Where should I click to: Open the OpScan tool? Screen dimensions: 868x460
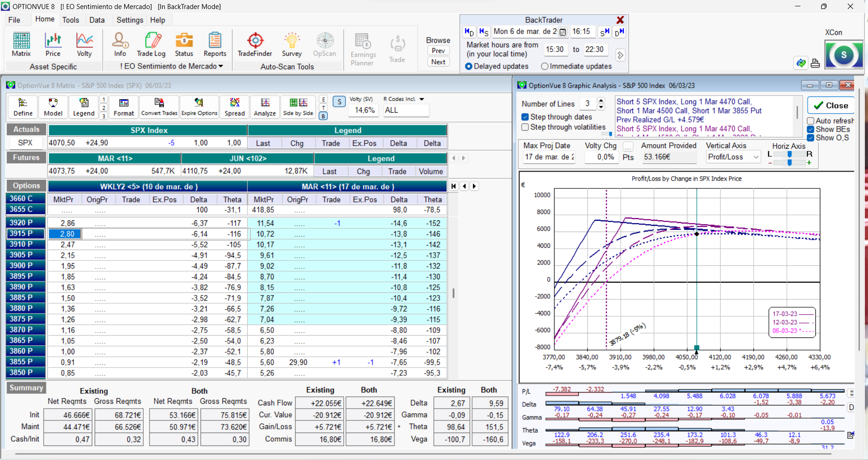click(325, 45)
